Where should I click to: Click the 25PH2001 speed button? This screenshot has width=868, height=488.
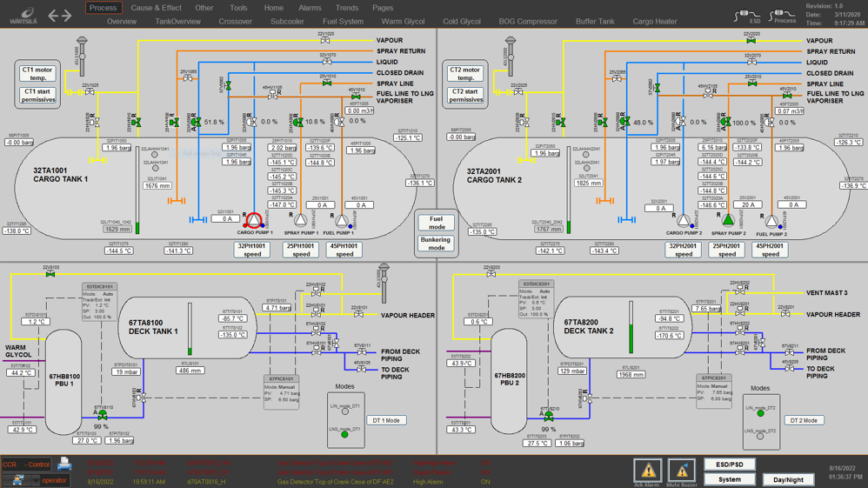click(727, 250)
